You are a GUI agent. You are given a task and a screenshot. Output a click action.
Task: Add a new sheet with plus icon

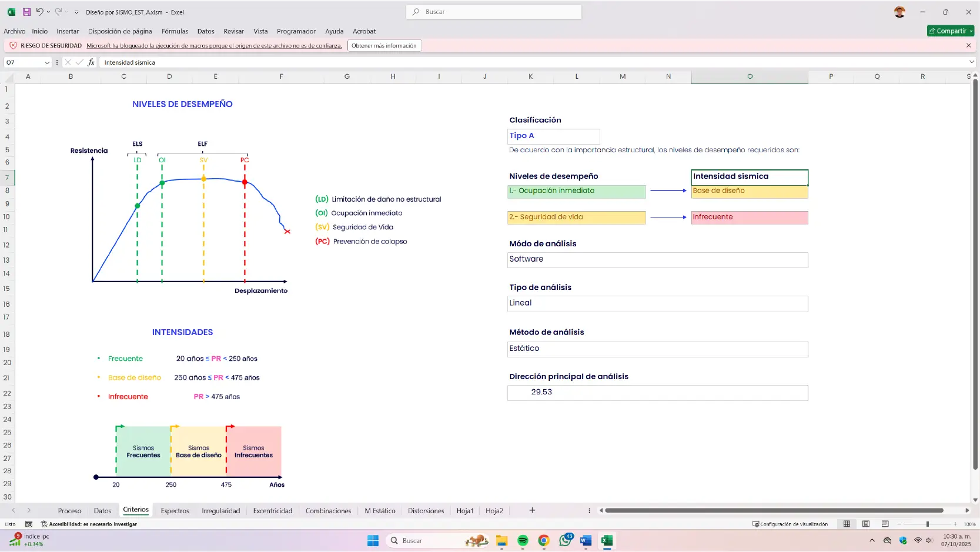[532, 510]
